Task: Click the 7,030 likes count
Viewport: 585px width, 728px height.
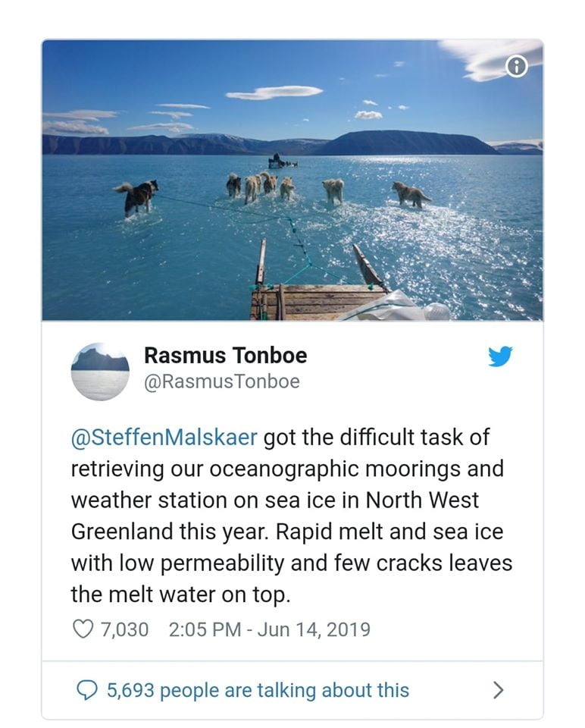Action: click(x=124, y=629)
